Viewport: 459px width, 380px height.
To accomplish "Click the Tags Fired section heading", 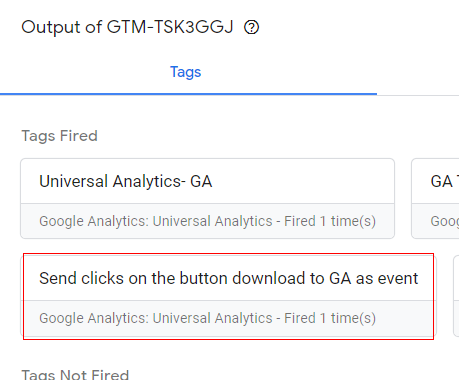I will click(x=59, y=136).
